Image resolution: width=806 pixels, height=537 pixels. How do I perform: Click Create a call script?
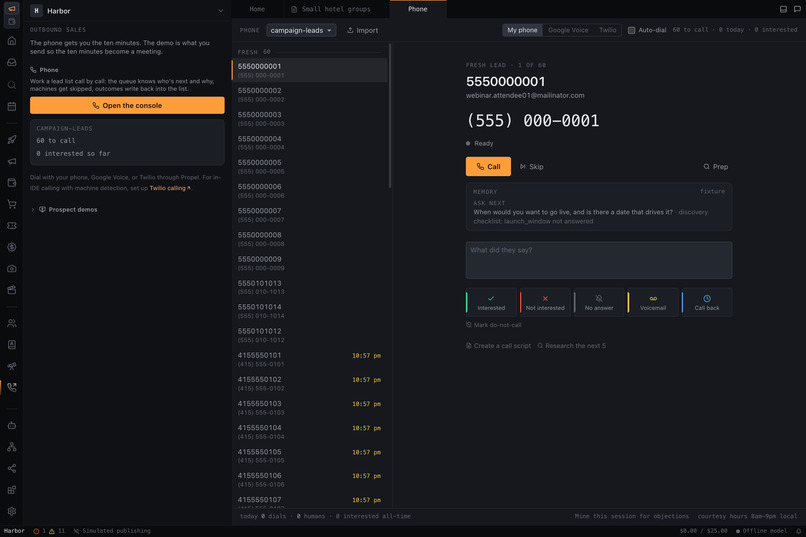coord(499,346)
